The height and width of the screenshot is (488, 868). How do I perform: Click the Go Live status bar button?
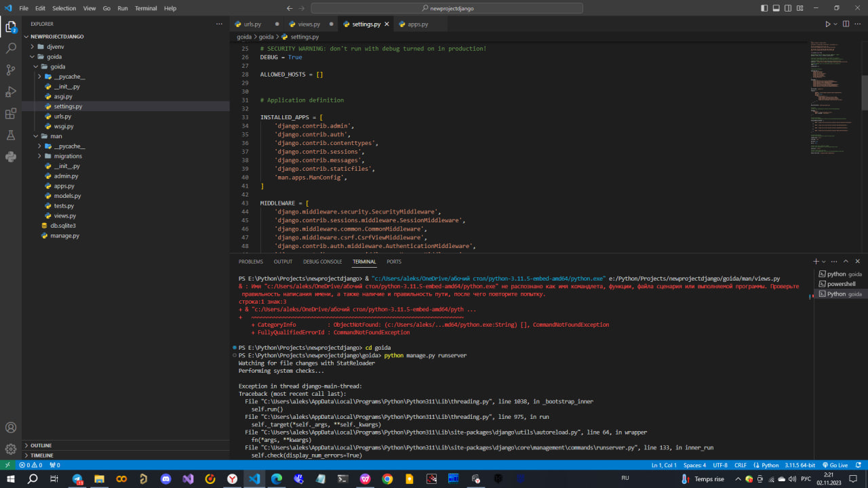(x=834, y=465)
